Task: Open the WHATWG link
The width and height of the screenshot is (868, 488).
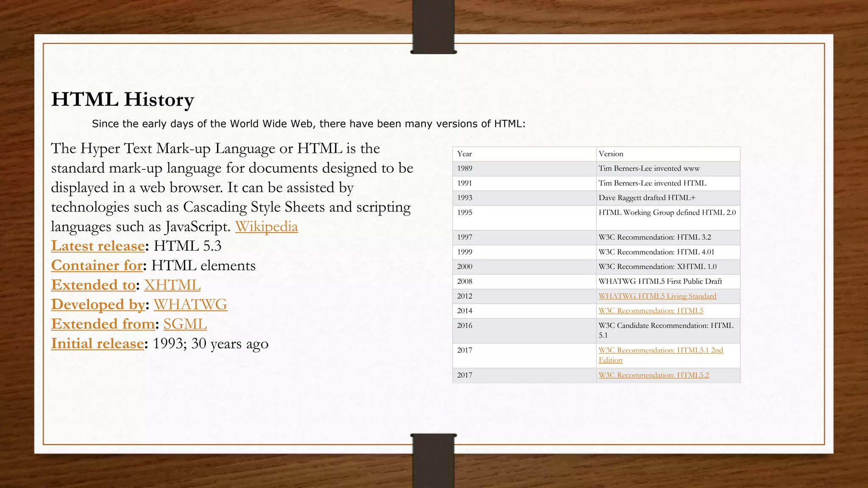Action: (190, 305)
